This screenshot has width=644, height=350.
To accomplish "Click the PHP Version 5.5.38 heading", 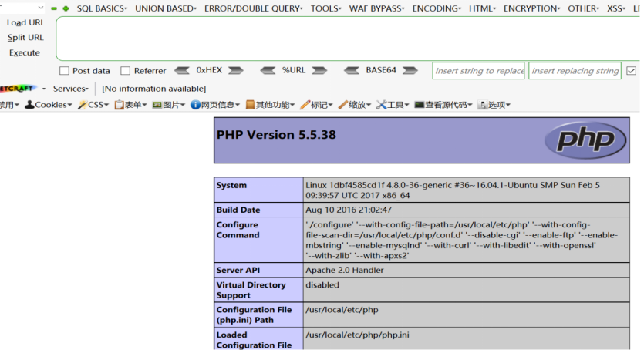I will (x=276, y=135).
